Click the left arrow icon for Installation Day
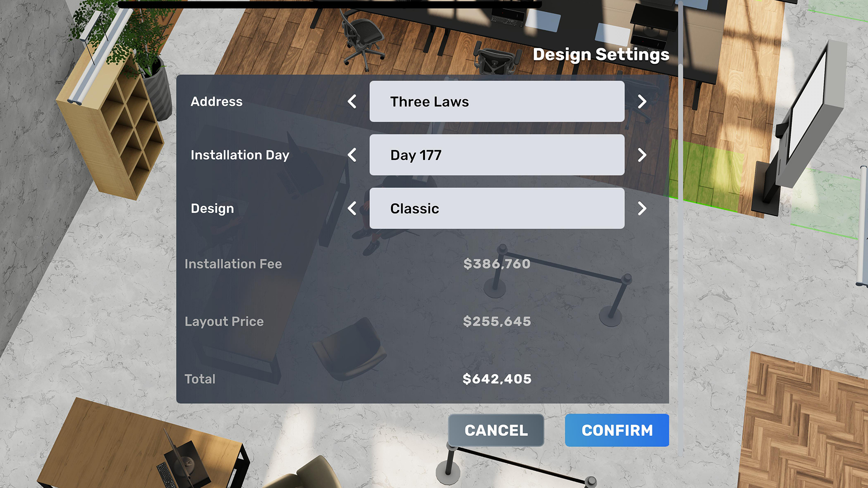This screenshot has height=488, width=868. 352,155
